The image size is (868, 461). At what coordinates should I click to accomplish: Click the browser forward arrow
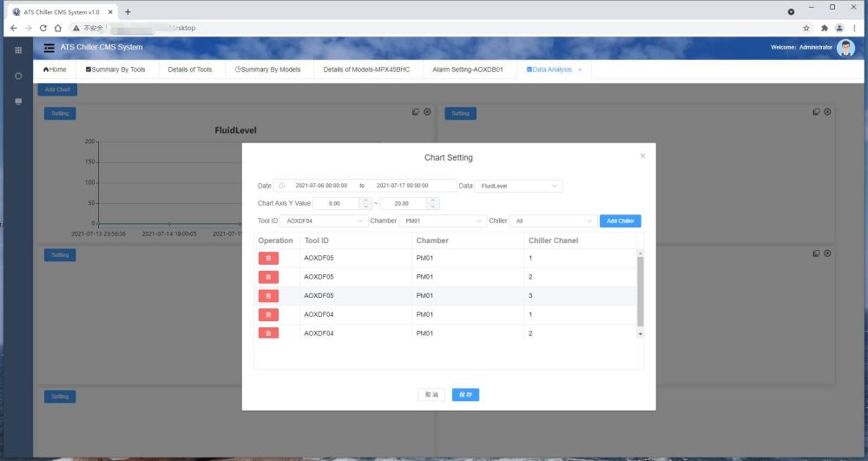(x=29, y=28)
